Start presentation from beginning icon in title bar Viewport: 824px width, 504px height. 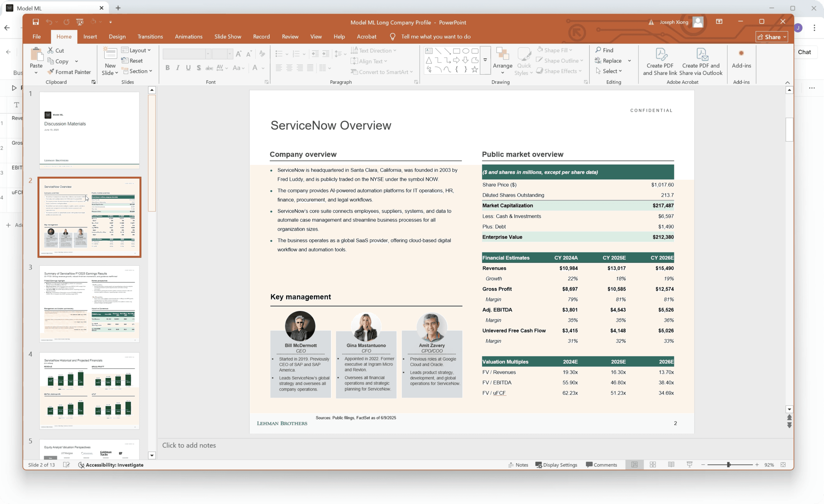(80, 22)
